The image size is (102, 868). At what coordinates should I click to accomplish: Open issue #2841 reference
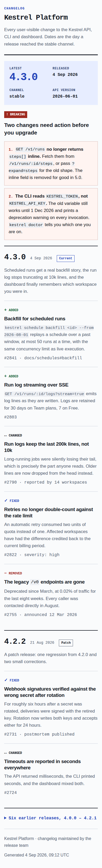(x=10, y=358)
